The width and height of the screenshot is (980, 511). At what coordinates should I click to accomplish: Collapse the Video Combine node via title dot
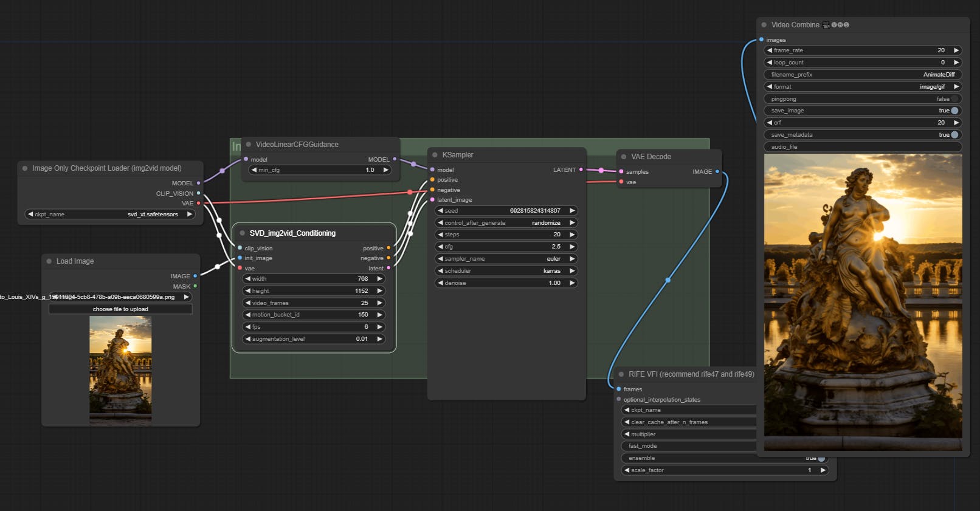tap(764, 25)
